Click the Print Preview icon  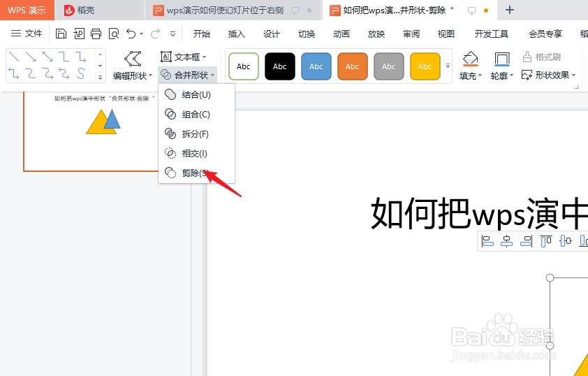click(114, 34)
